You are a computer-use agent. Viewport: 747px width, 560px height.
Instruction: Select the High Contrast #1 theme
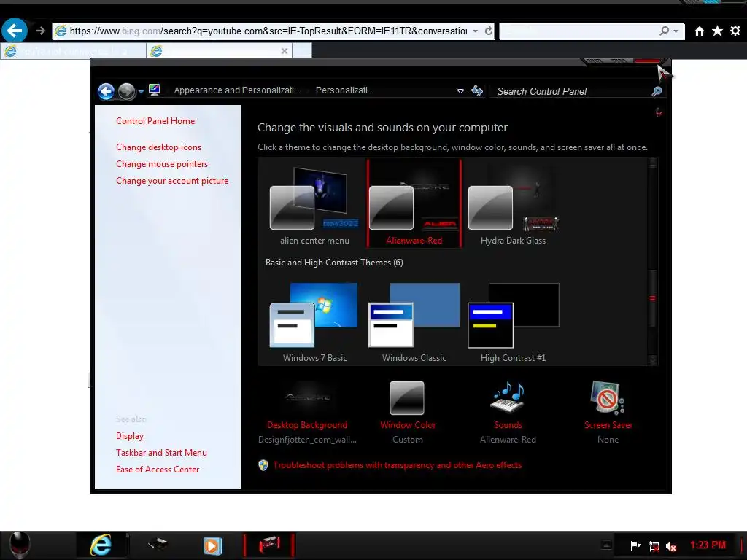tap(513, 322)
